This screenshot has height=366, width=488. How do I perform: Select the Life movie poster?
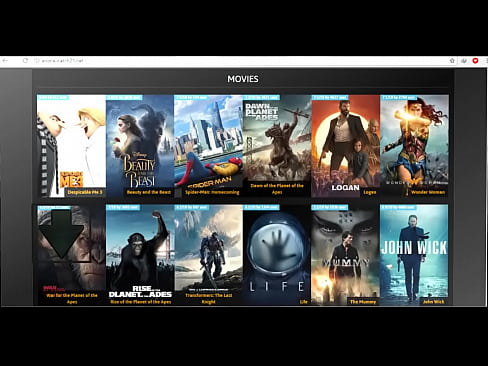(277, 255)
